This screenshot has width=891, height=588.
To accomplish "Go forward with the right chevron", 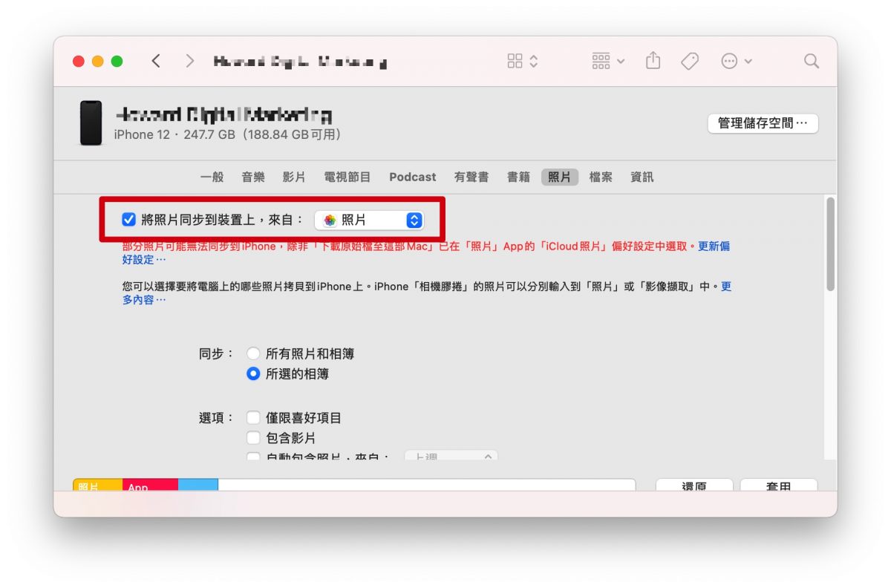I will pyautogui.click(x=190, y=61).
